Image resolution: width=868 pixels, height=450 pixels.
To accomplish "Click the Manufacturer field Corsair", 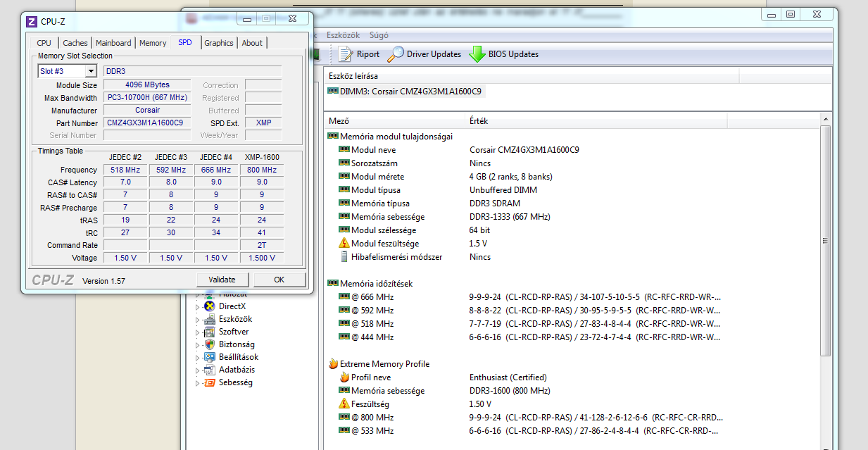I will click(147, 110).
